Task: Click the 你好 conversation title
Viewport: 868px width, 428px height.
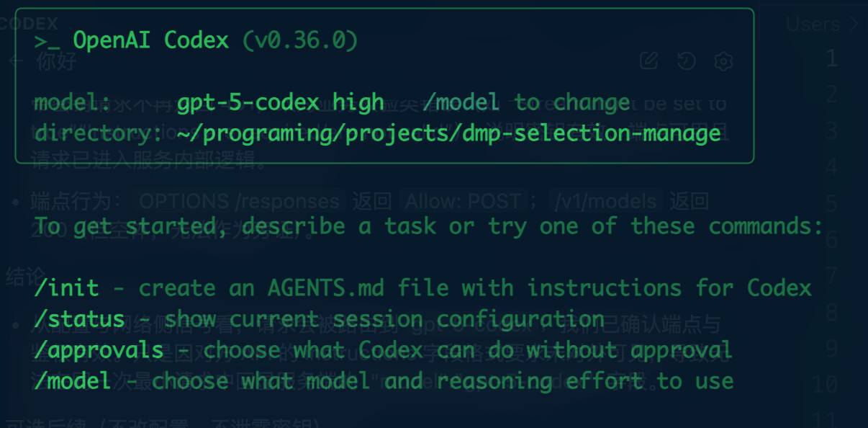Action: (x=56, y=61)
